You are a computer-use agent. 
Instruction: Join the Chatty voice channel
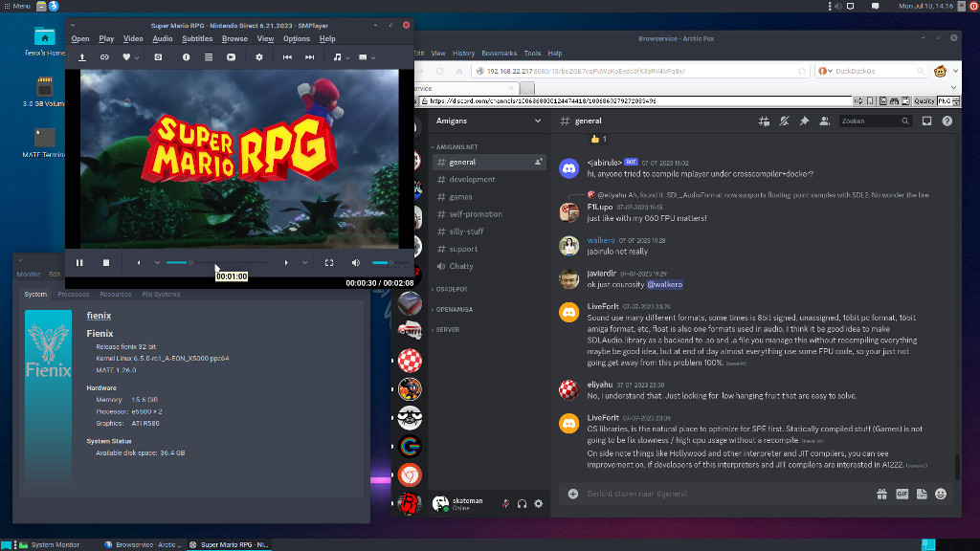pyautogui.click(x=489, y=266)
